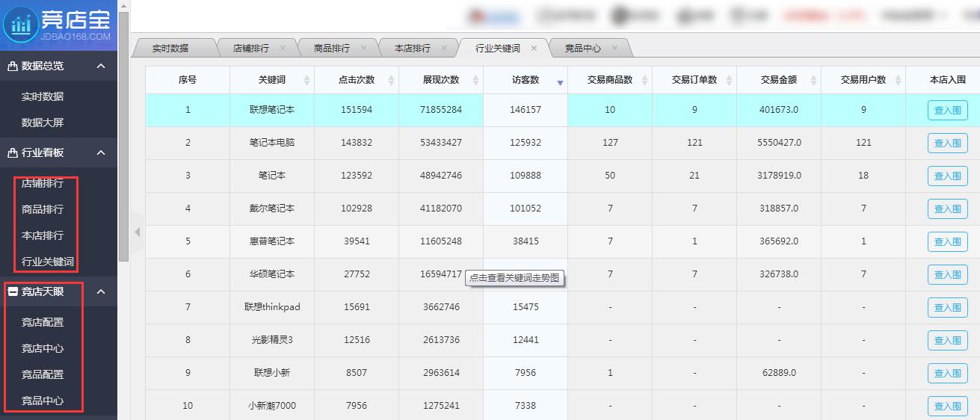Switch to the 店铺排行 tab
This screenshot has height=420, width=980.
pos(251,48)
